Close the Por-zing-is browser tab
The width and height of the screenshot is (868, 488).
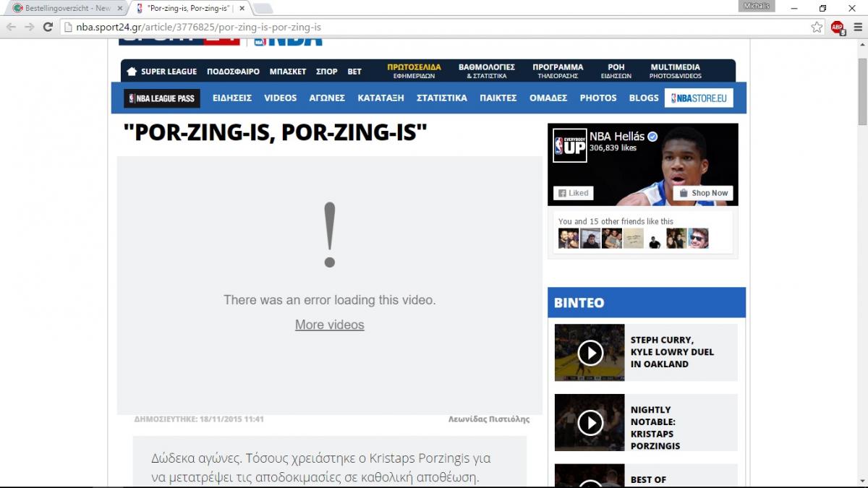click(244, 8)
